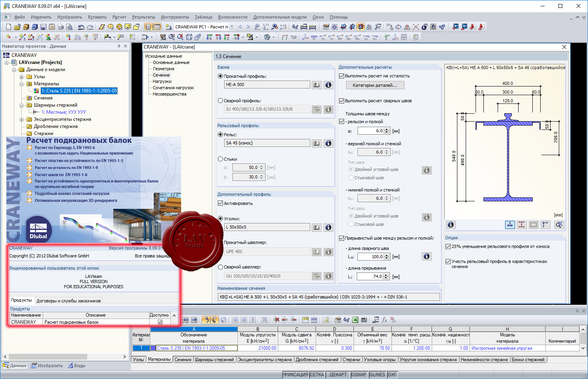Viewport: 588px width, 379px height.
Task: Open the CRANEWAY PC1 load case dropdown
Action: [x=232, y=27]
